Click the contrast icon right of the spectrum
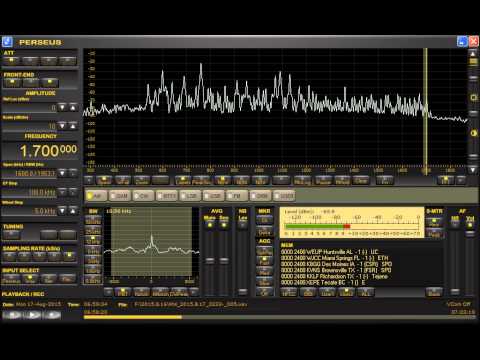Image resolution: width=480 pixels, height=360 pixels. coord(473,133)
